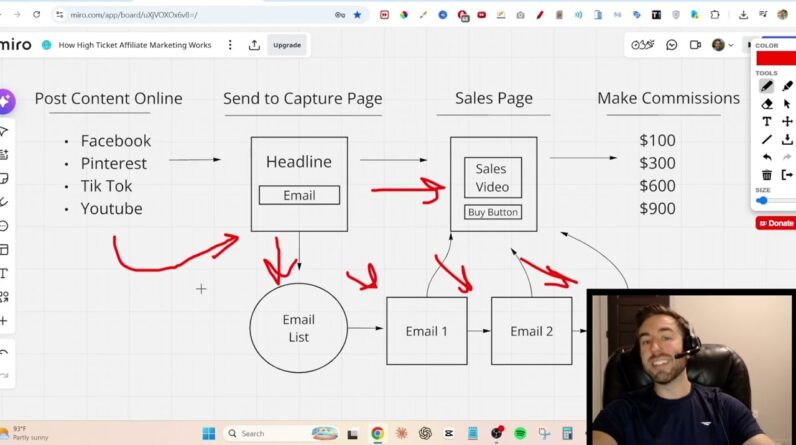Click the exit drawing mode icon

(x=787, y=175)
